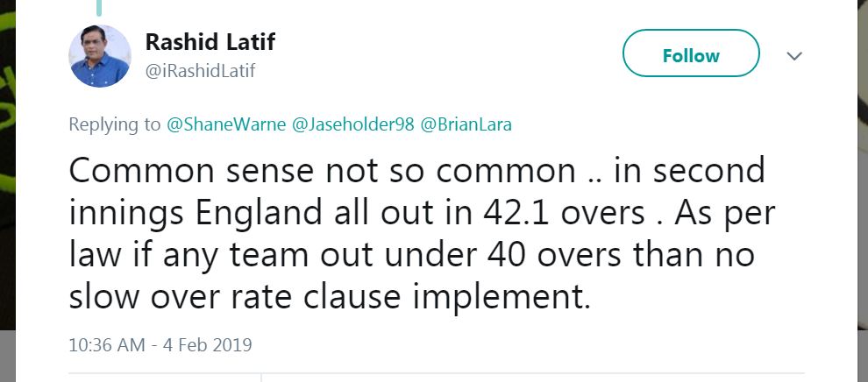This screenshot has height=382, width=868.
Task: Open Rashid Latif's profile picture
Action: pos(100,56)
